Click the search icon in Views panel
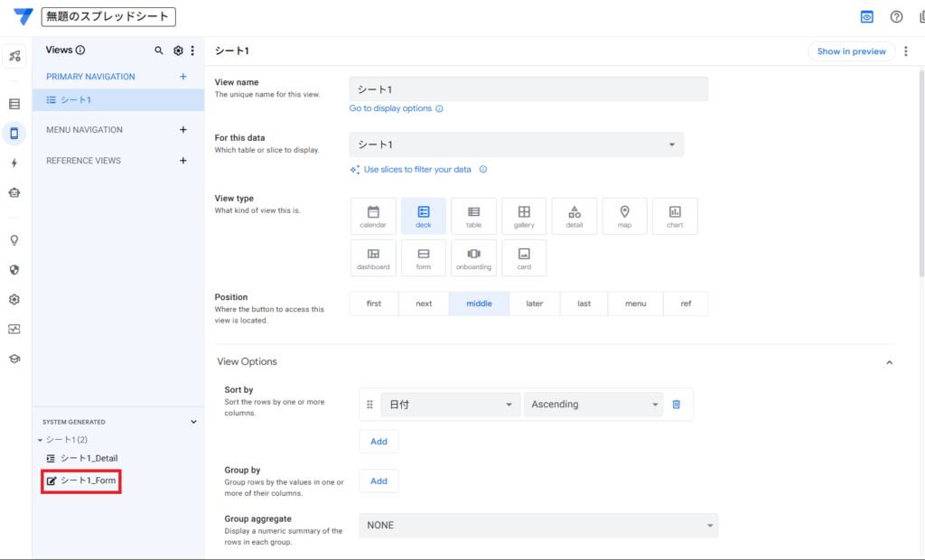The image size is (925, 560). 159,51
